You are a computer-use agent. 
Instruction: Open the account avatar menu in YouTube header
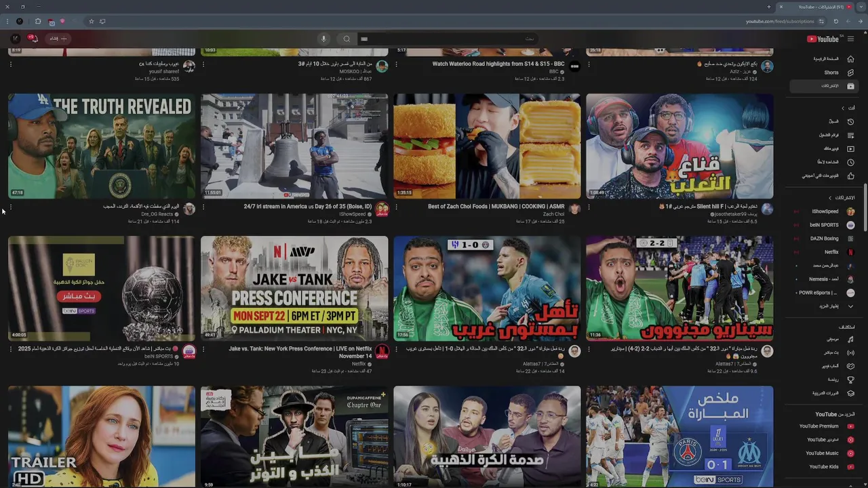(15, 39)
